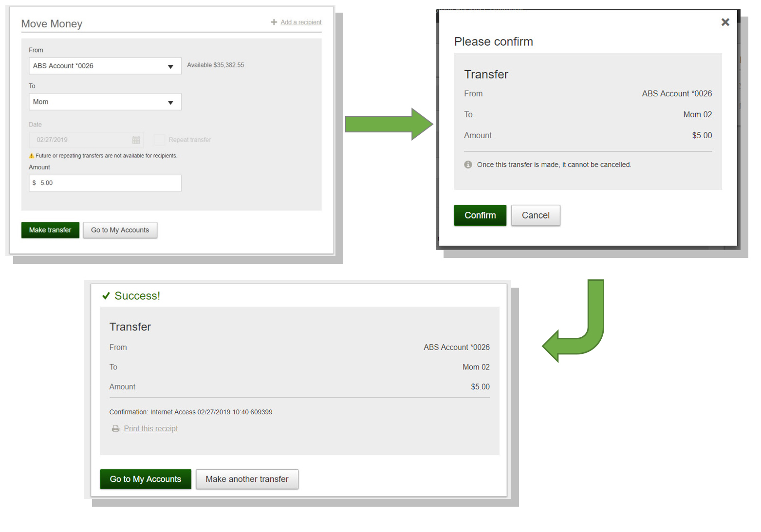Expand the To recipient dropdown showing Mom
This screenshot has height=532, width=761.
click(x=105, y=102)
